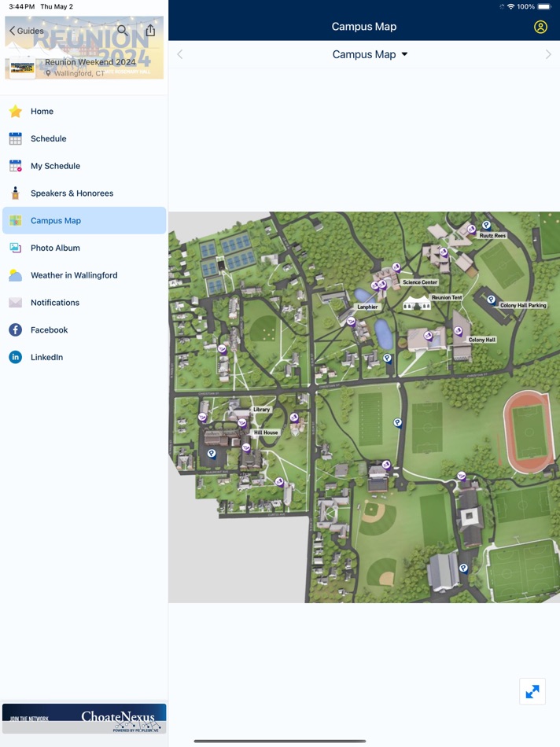The height and width of the screenshot is (747, 560).
Task: Tap the Speakers podium icon
Action: tap(15, 193)
